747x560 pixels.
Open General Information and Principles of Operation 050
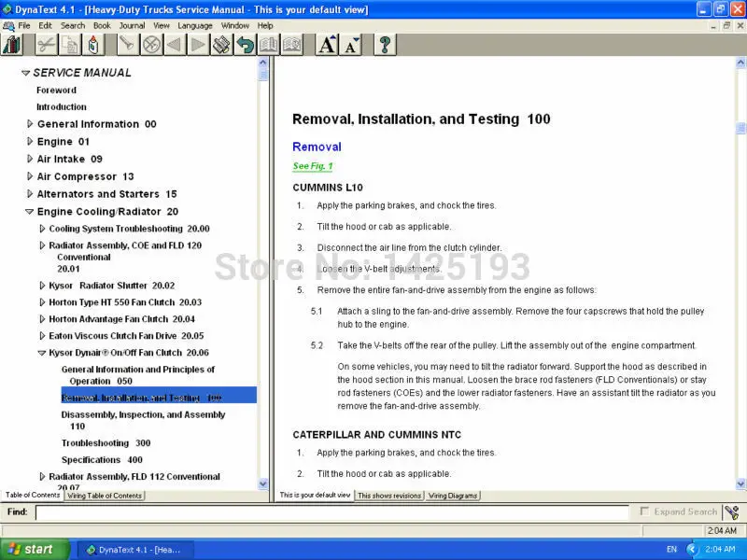point(138,375)
